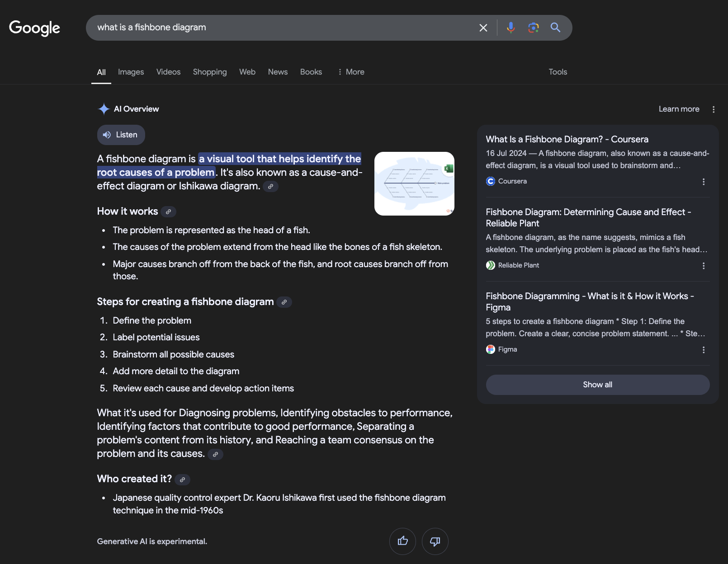This screenshot has width=728, height=564.
Task: Open the Learn more link
Action: point(679,109)
